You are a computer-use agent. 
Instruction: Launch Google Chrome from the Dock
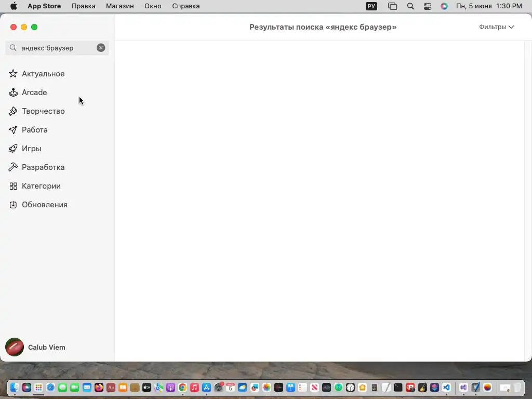pyautogui.click(x=182, y=388)
